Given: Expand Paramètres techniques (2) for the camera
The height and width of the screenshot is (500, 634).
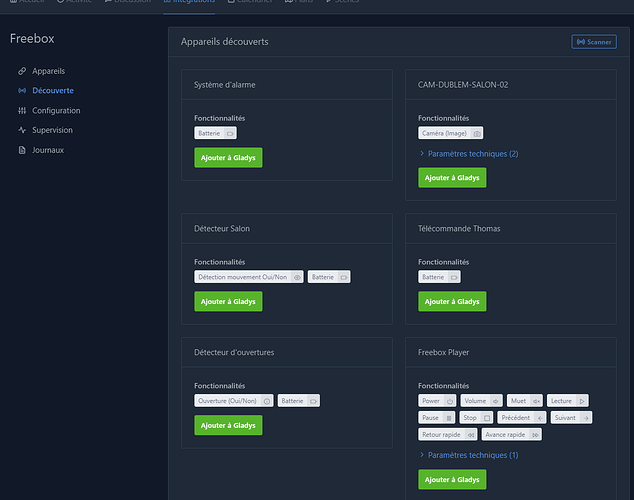Looking at the screenshot, I should (x=469, y=154).
